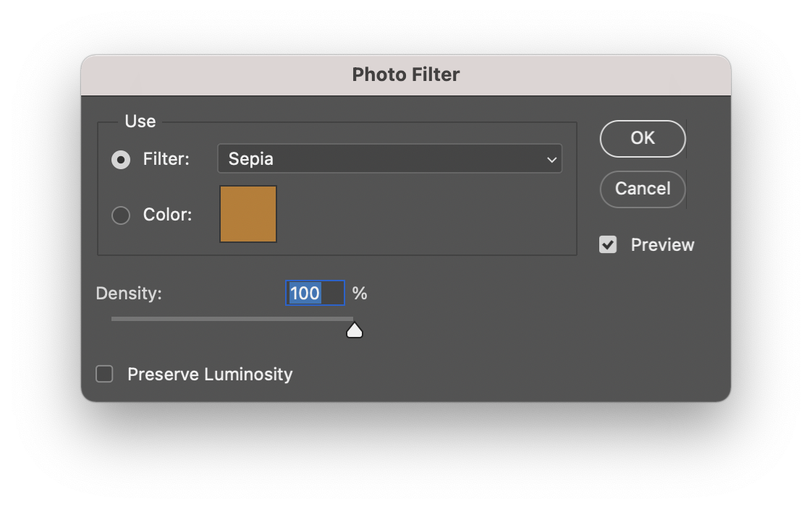The image size is (812, 509).
Task: Click the Photo Filter title bar
Action: pos(405,74)
